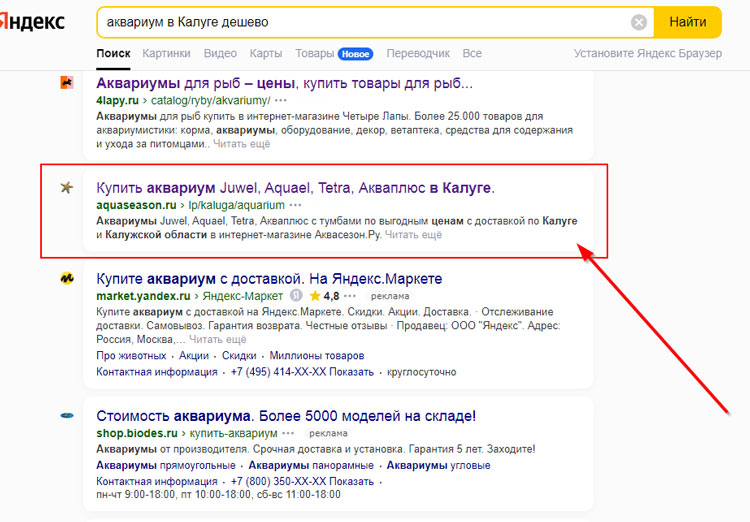Click the verified badge beside Яндекс-Маркет
The height and width of the screenshot is (522, 750).
[296, 297]
